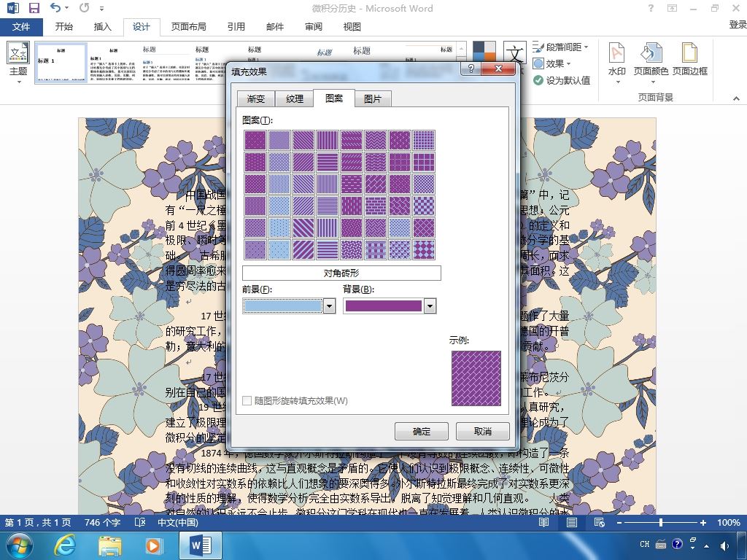This screenshot has width=747, height=560.
Task: Open the Windows Start menu
Action: 19,545
